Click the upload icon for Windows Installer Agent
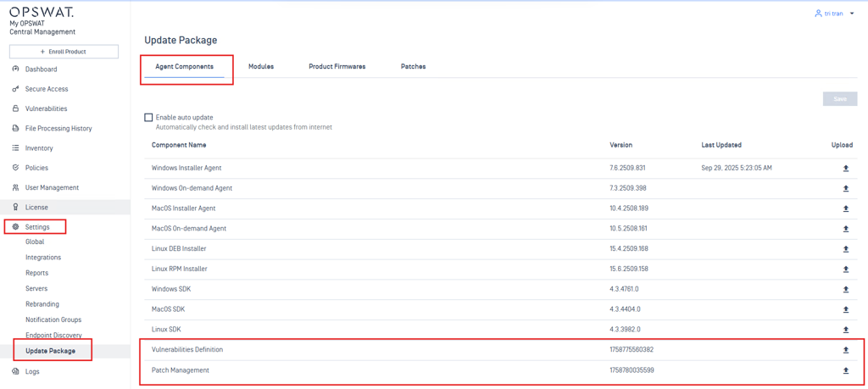Image resolution: width=868 pixels, height=389 pixels. (845, 168)
